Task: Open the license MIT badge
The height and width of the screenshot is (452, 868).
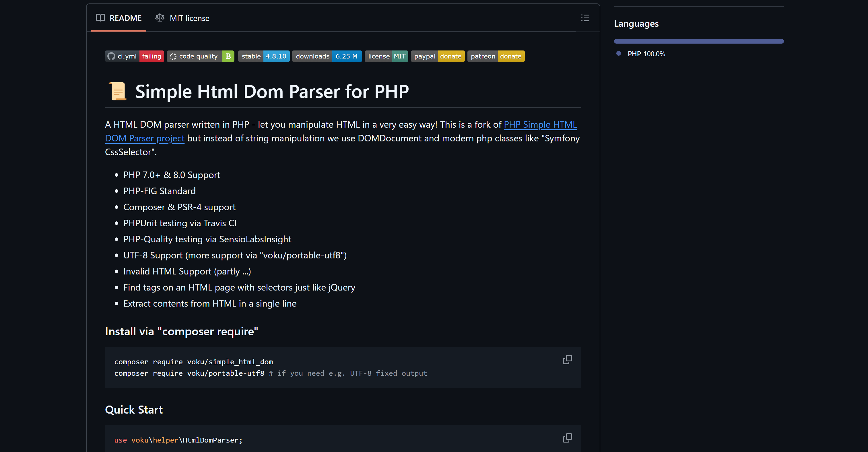Action: (386, 56)
